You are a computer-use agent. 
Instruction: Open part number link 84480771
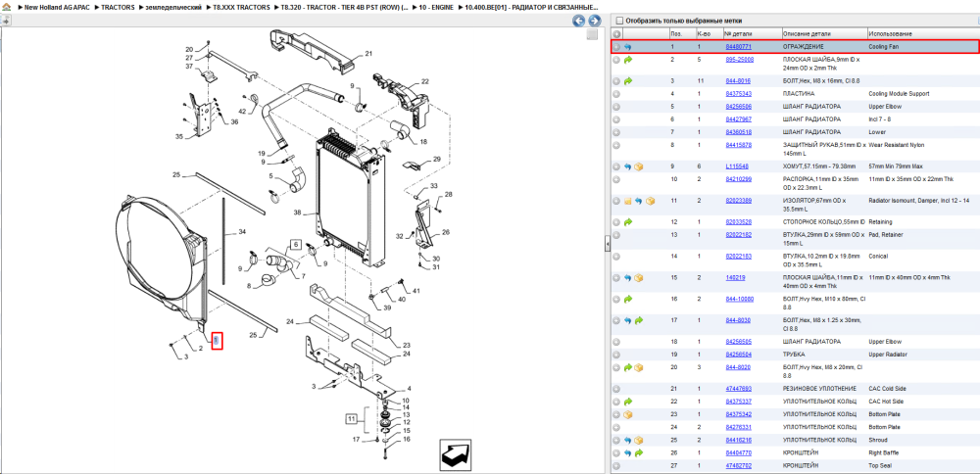[738, 47]
